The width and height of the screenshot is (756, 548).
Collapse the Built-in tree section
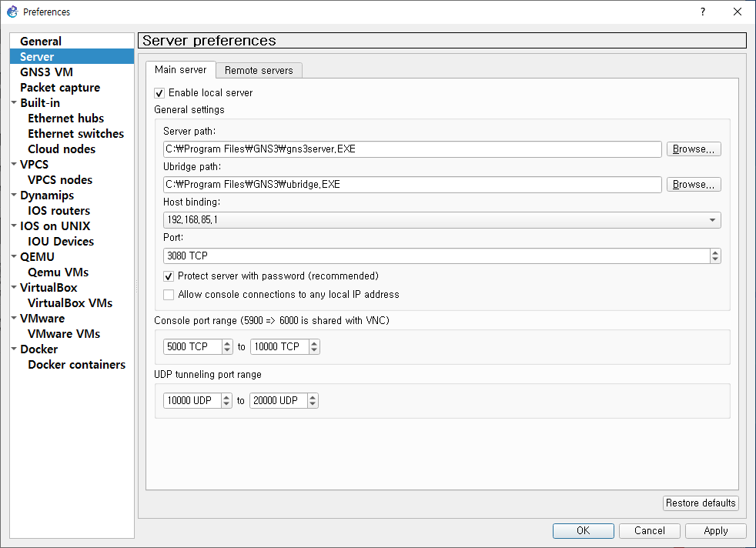pyautogui.click(x=14, y=102)
